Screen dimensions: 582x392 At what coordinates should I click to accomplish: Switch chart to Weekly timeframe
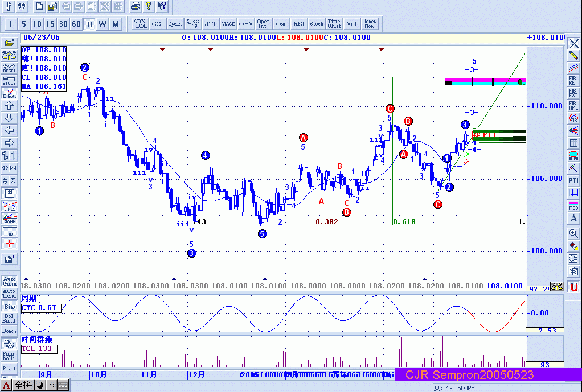[x=103, y=24]
